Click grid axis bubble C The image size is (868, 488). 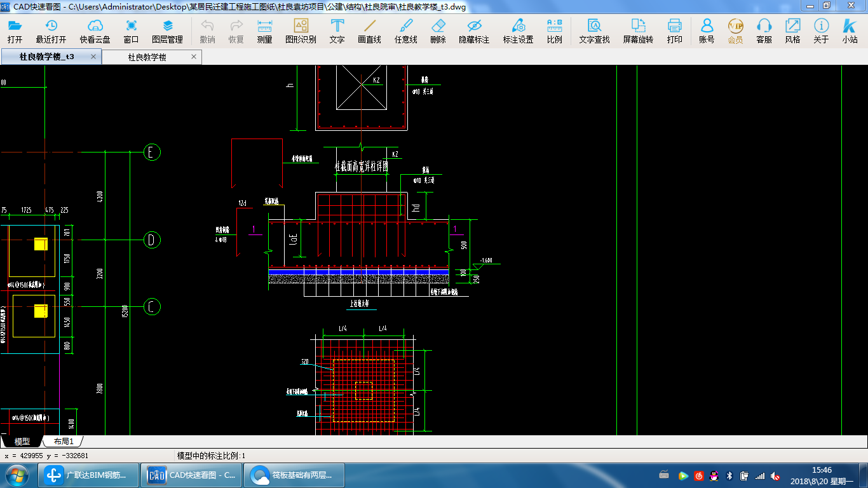[152, 307]
